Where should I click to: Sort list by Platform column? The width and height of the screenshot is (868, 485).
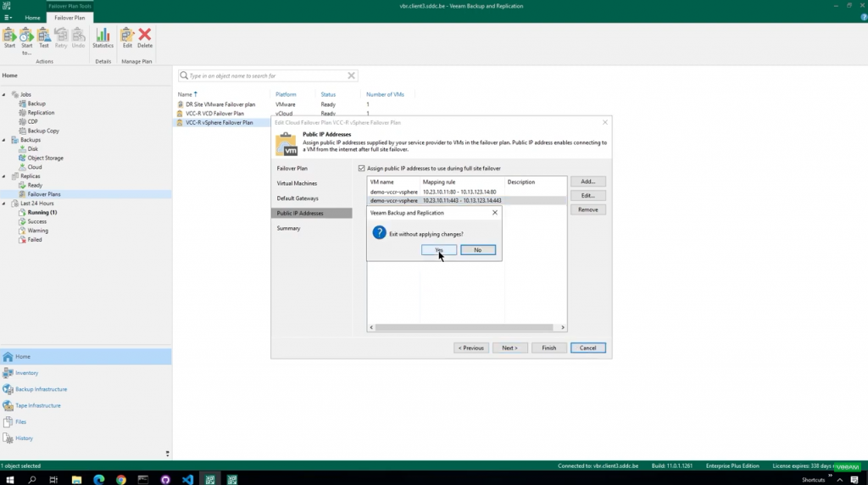286,95
